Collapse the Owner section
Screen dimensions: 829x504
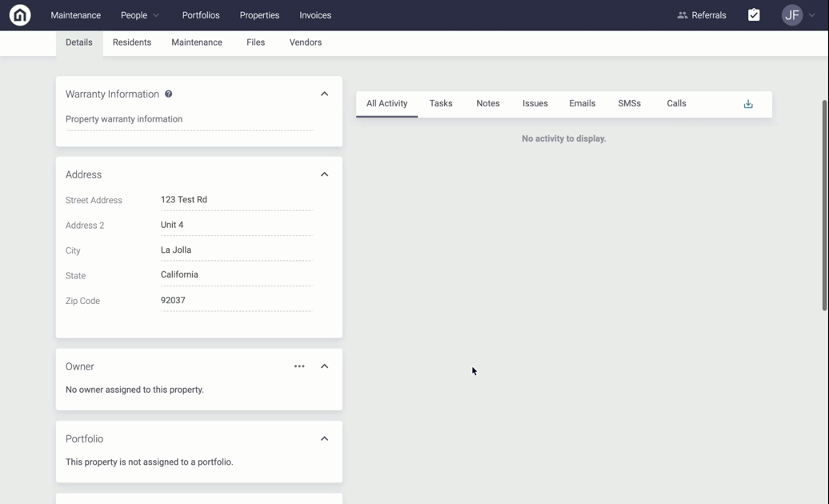[x=324, y=366]
